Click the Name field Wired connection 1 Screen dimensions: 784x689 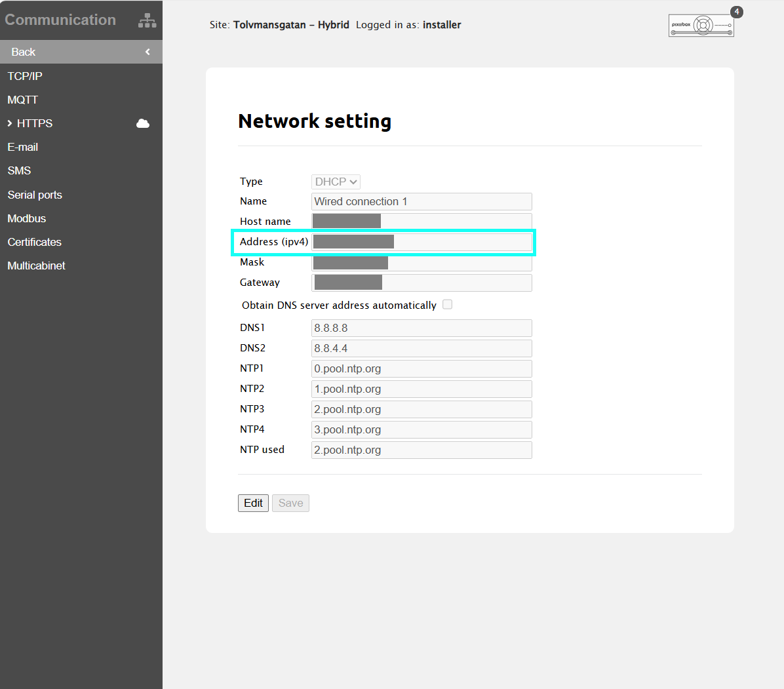click(421, 201)
